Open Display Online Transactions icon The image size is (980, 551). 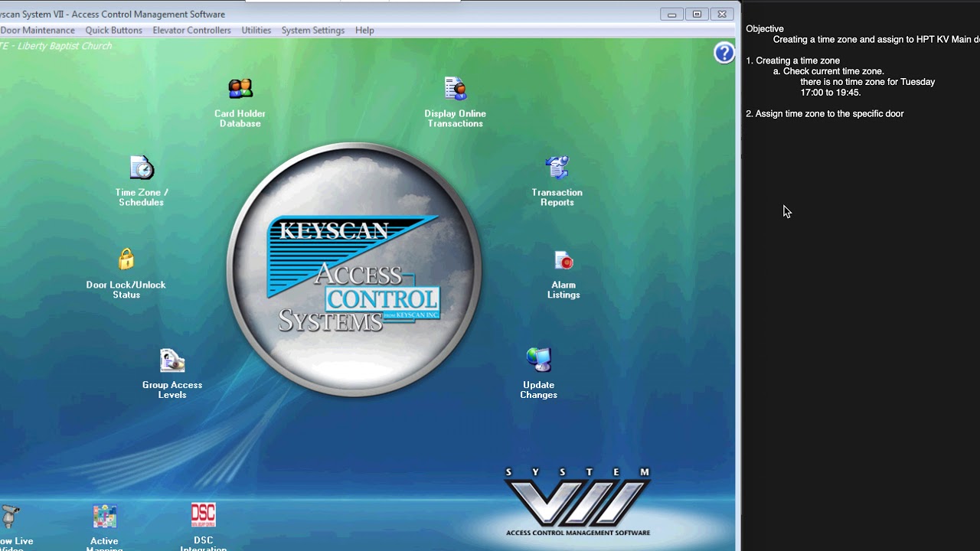[x=456, y=89]
